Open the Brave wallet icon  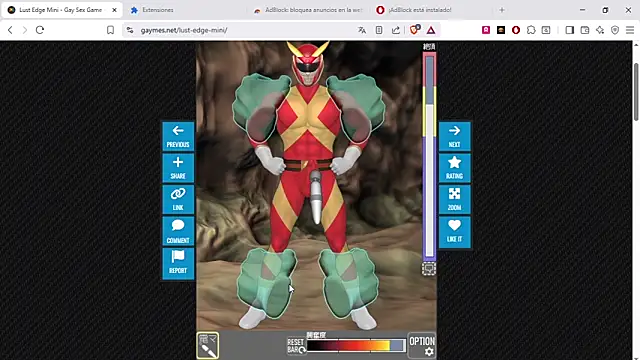point(584,30)
